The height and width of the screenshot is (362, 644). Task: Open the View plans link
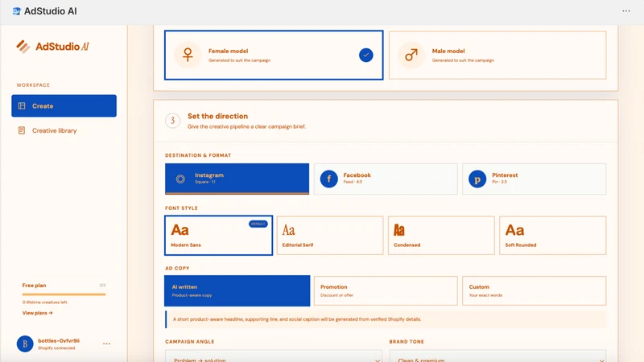point(37,313)
